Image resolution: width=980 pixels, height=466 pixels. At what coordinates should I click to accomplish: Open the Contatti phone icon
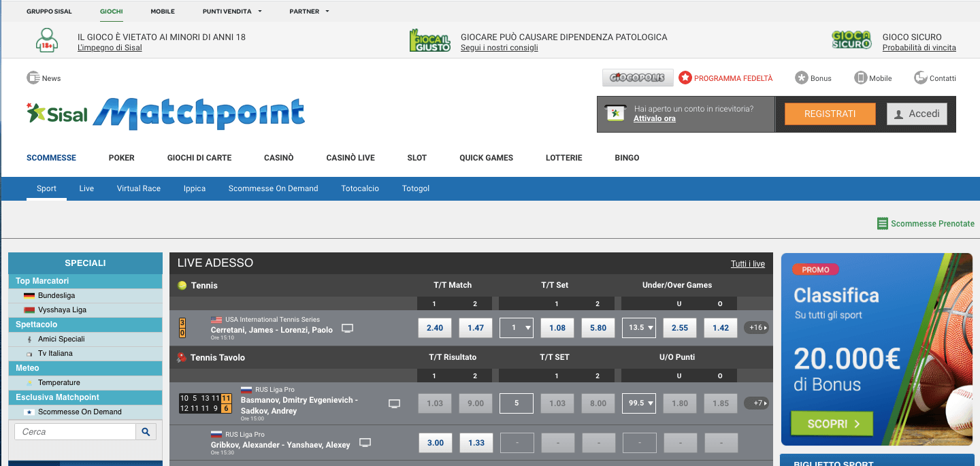[x=921, y=78]
